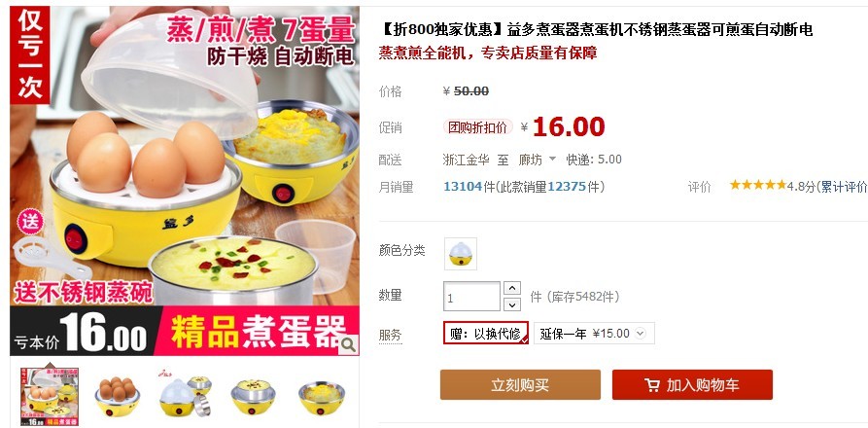Select the thumbnail showing seven eggs

click(x=118, y=397)
